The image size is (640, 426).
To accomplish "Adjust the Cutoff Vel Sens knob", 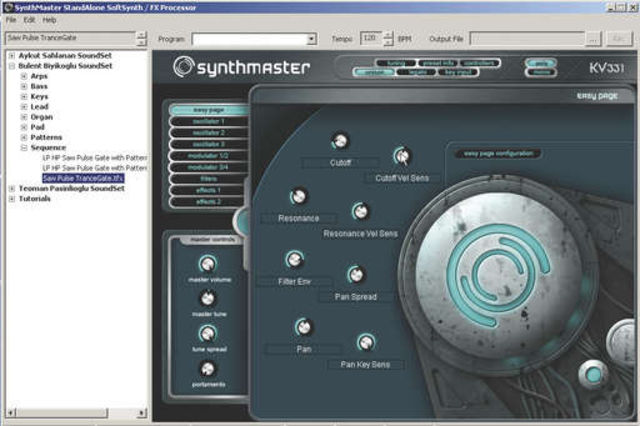I will [x=402, y=156].
